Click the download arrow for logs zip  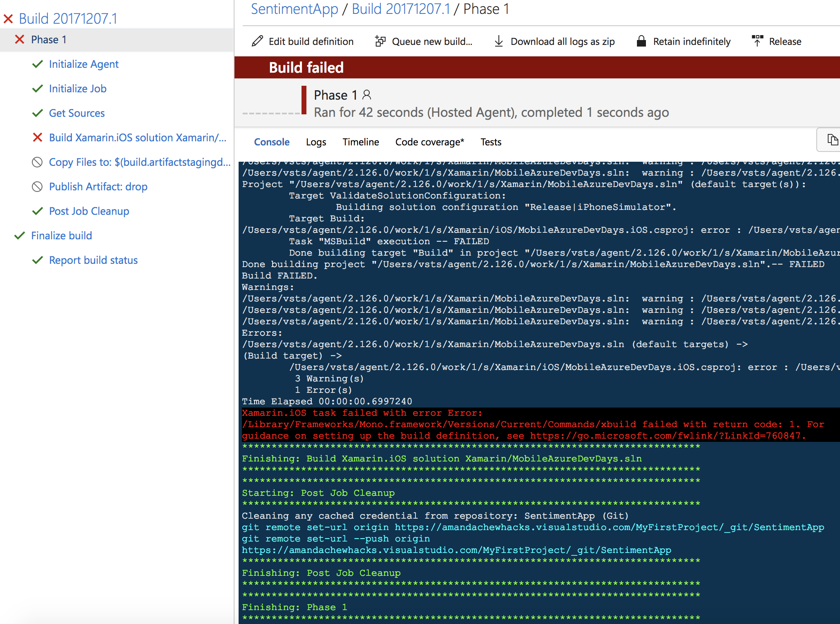(499, 41)
